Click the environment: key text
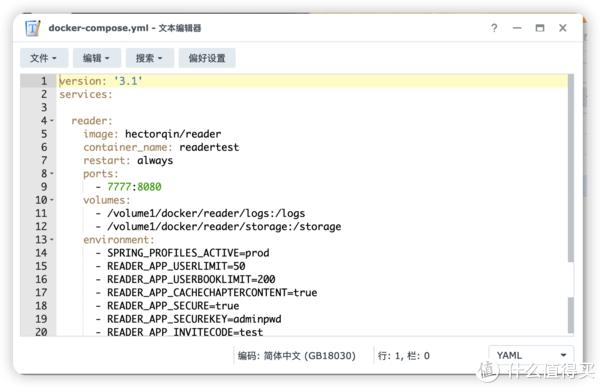The image size is (600, 388). coord(119,240)
